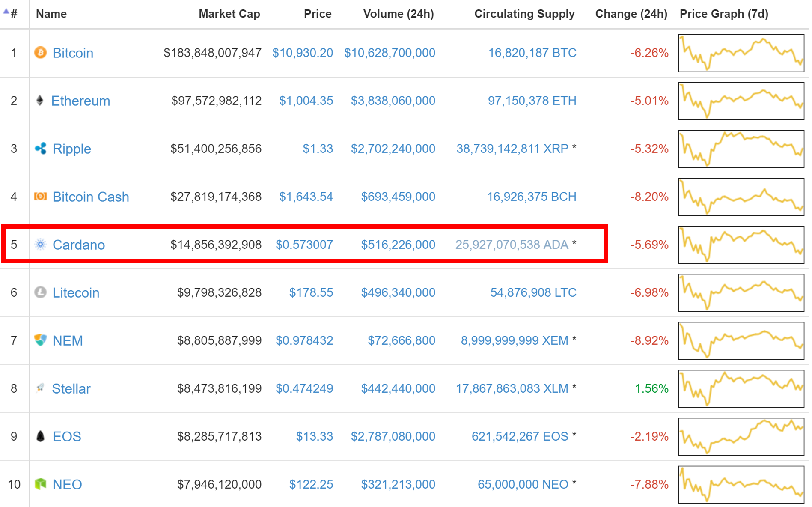Click NEM price $0.978432
This screenshot has height=507, width=812.
pos(304,340)
